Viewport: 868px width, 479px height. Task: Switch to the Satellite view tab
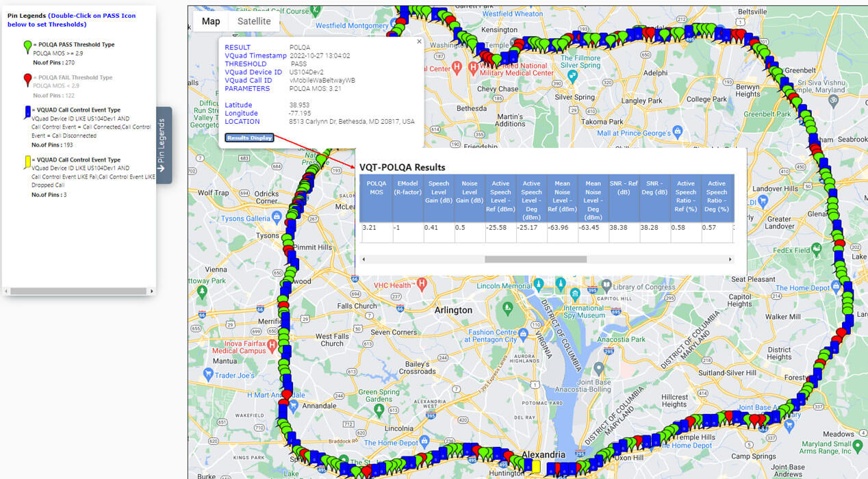pyautogui.click(x=254, y=21)
